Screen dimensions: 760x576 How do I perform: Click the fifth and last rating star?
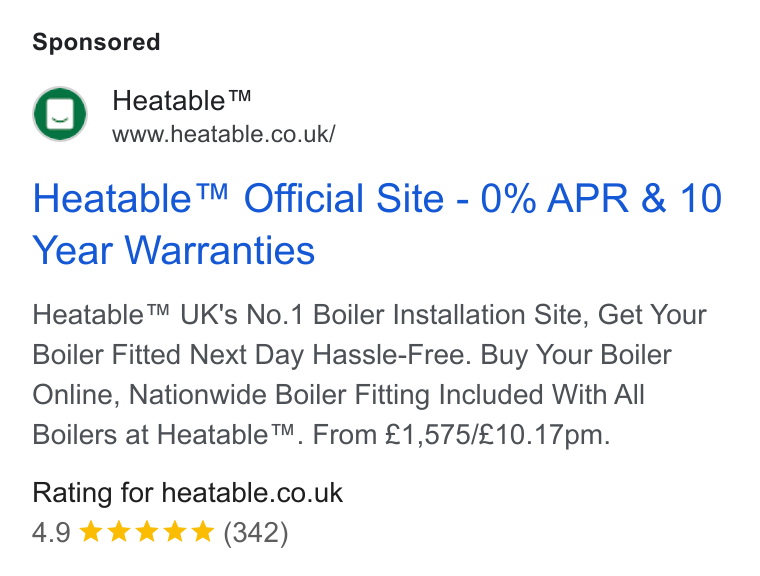click(203, 531)
